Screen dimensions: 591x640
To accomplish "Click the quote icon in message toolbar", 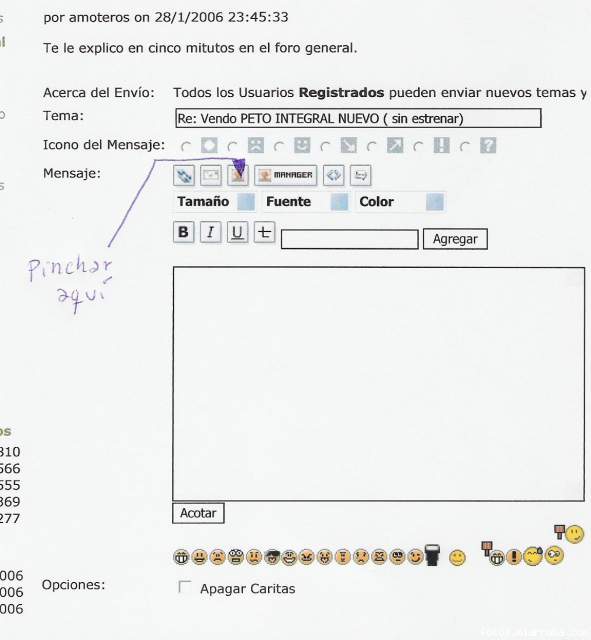I will [x=360, y=176].
